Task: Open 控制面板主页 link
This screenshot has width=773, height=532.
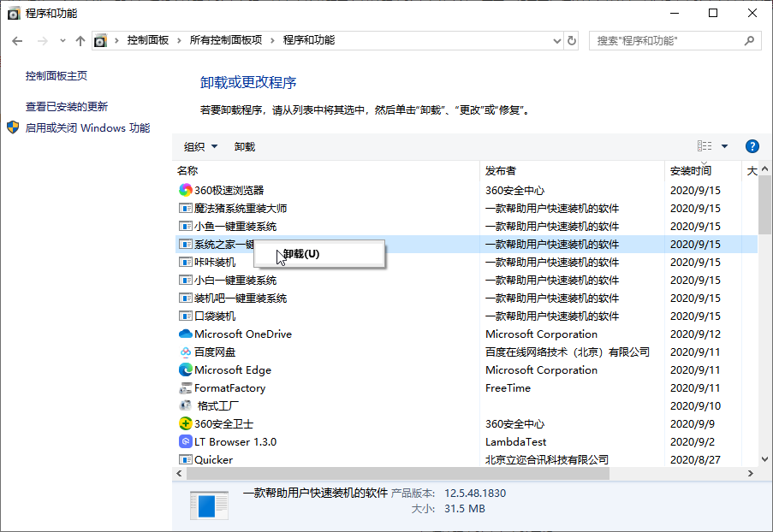Action: [56, 76]
